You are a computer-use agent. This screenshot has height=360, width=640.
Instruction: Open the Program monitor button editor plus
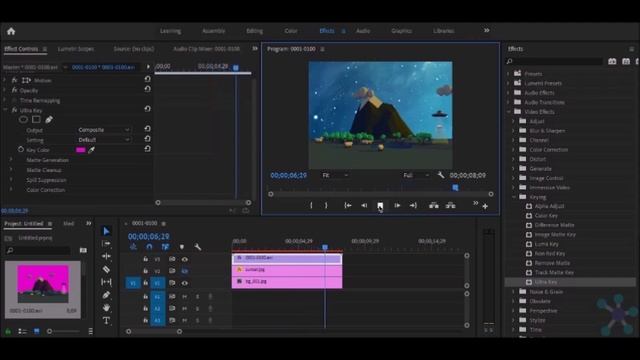pyautogui.click(x=485, y=207)
